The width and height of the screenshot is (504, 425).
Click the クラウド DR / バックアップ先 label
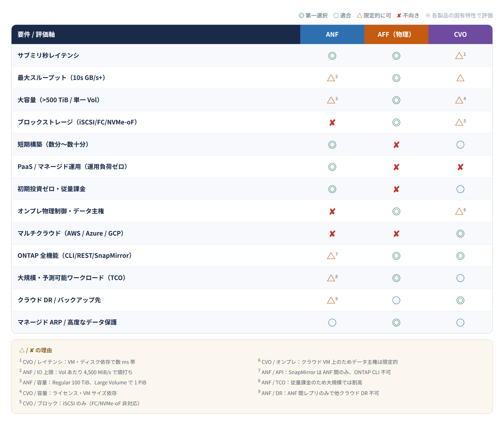pyautogui.click(x=59, y=300)
